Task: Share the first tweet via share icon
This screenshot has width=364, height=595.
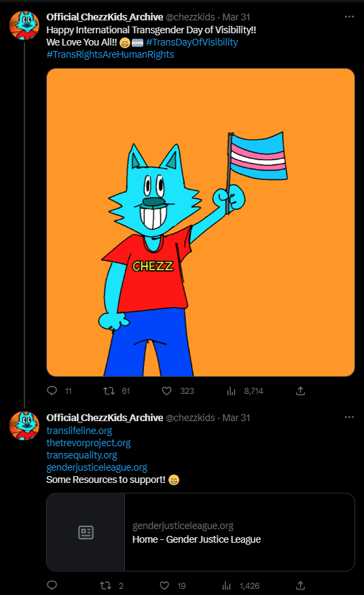Action: [300, 391]
